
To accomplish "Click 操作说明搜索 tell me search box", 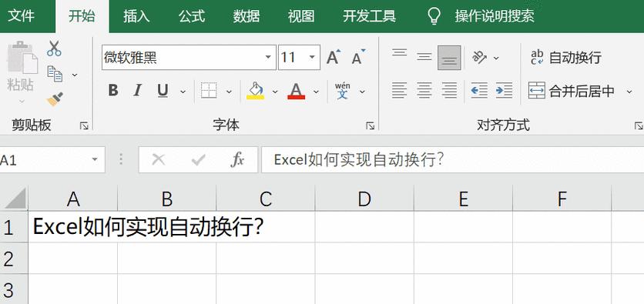I will 495,16.
